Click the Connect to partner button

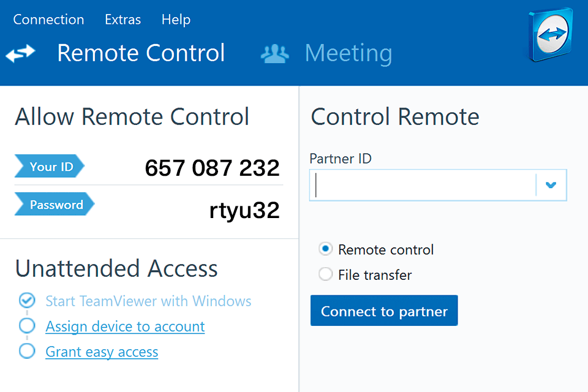click(x=384, y=311)
